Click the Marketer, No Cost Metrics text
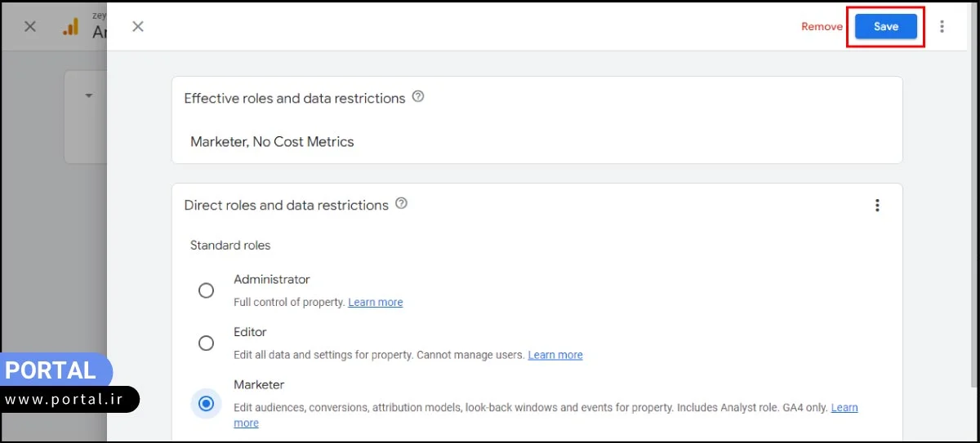This screenshot has height=443, width=980. [272, 142]
